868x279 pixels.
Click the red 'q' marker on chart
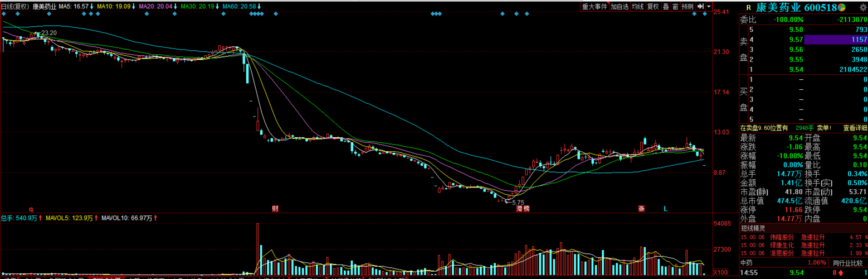[31, 209]
